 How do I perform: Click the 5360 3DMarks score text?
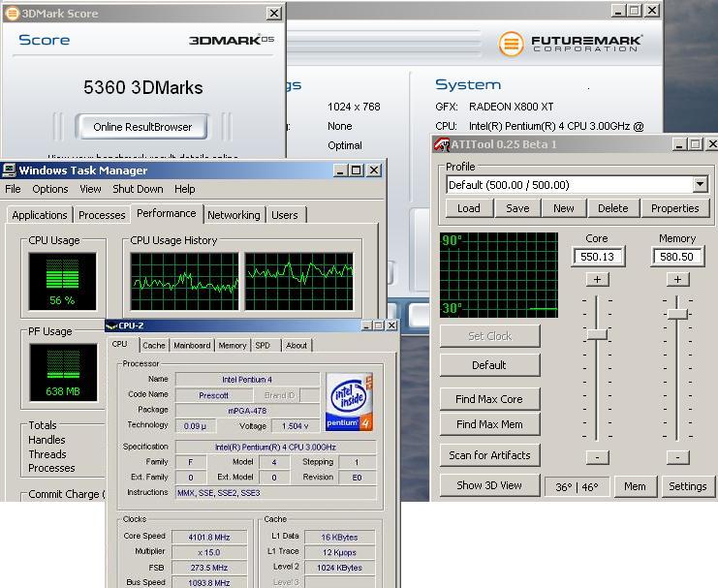(x=142, y=87)
